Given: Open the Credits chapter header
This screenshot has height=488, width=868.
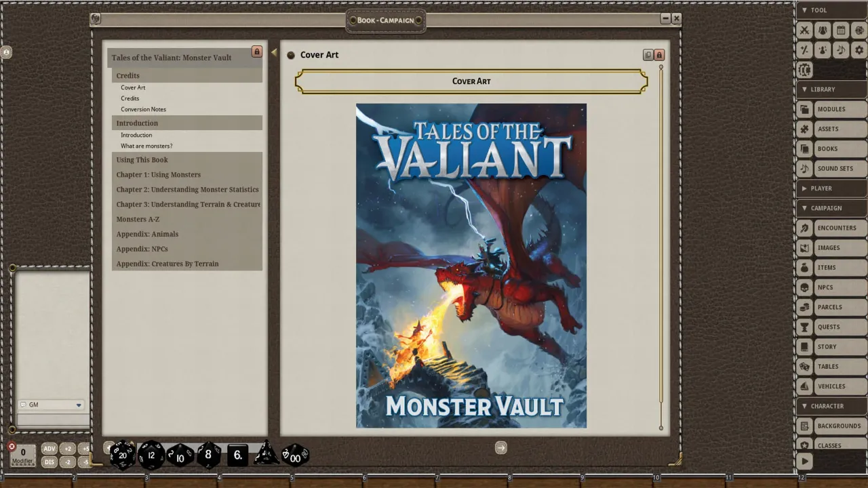Looking at the screenshot, I should 187,76.
